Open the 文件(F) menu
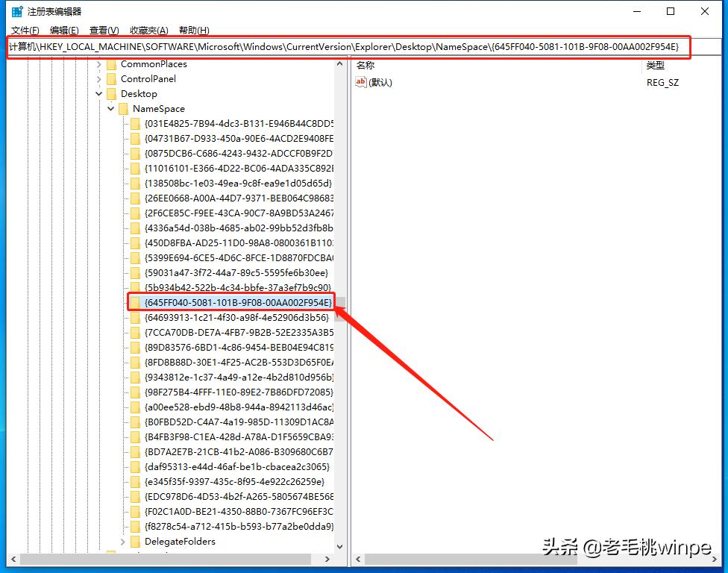This screenshot has height=573, width=728. 25,31
